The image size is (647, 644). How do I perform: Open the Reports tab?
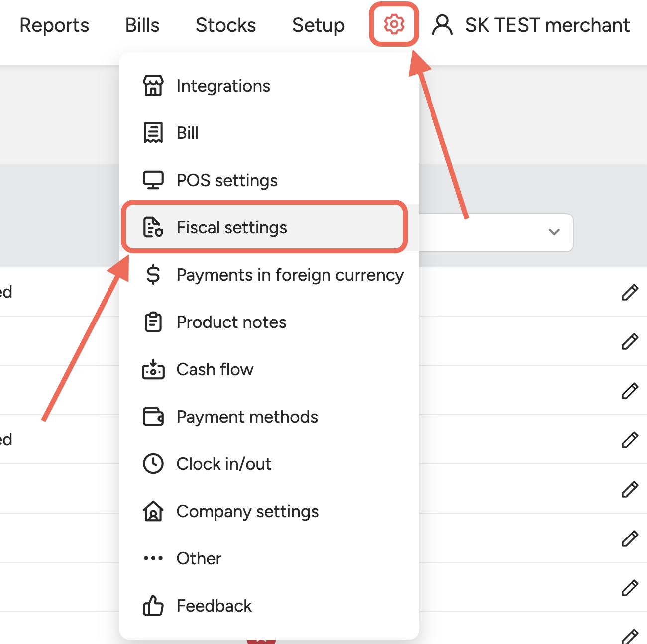[54, 25]
